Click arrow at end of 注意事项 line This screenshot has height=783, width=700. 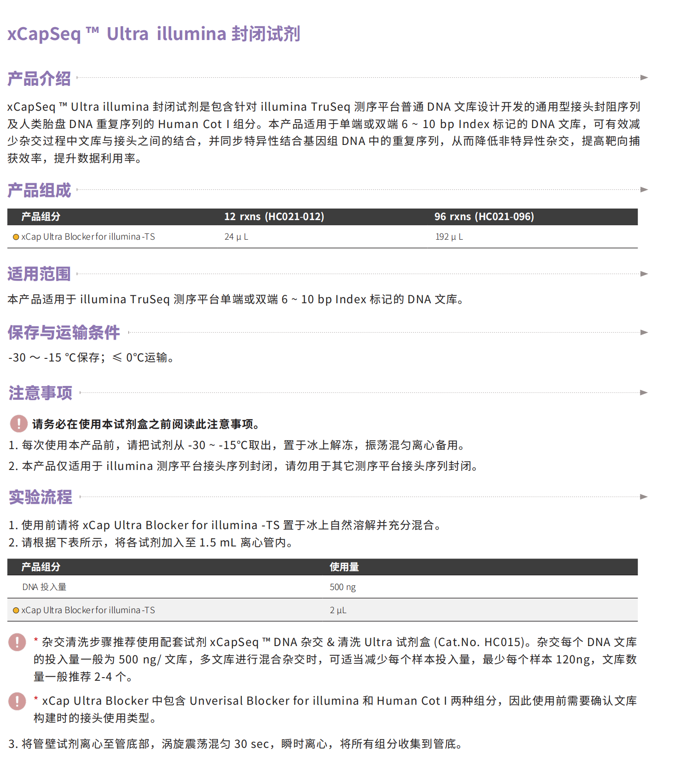pos(644,393)
